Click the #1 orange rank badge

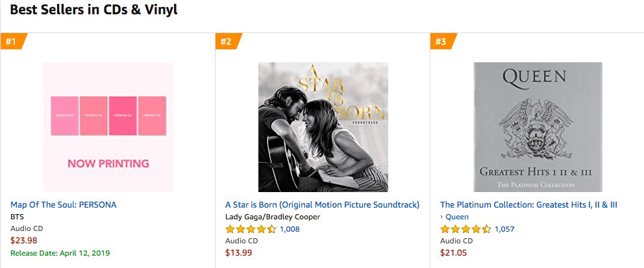[x=11, y=42]
